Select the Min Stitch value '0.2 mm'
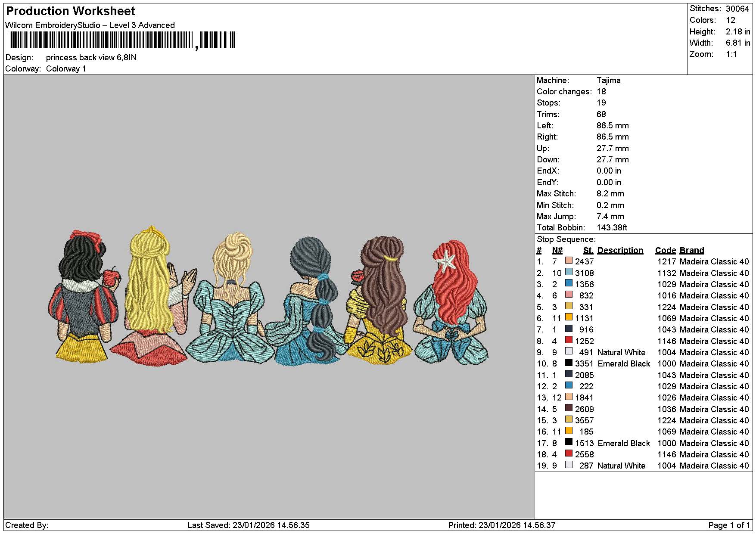This screenshot has height=534, width=756. pyautogui.click(x=610, y=205)
